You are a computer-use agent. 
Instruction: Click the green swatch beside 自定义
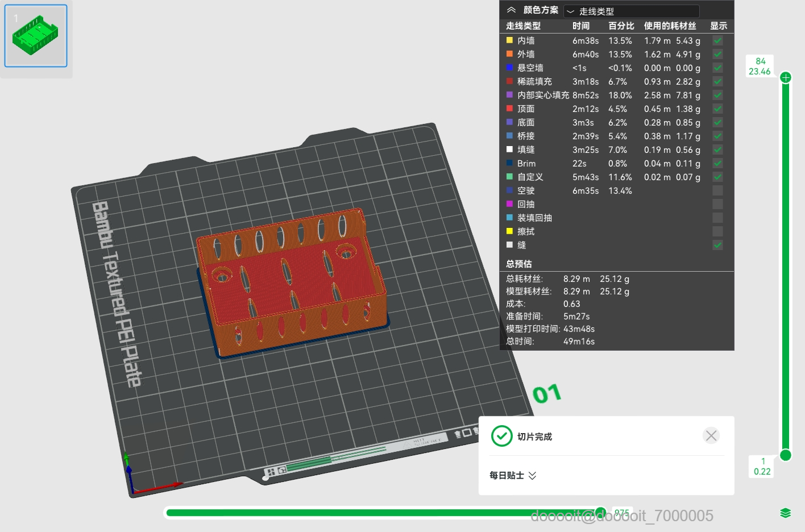(x=509, y=177)
